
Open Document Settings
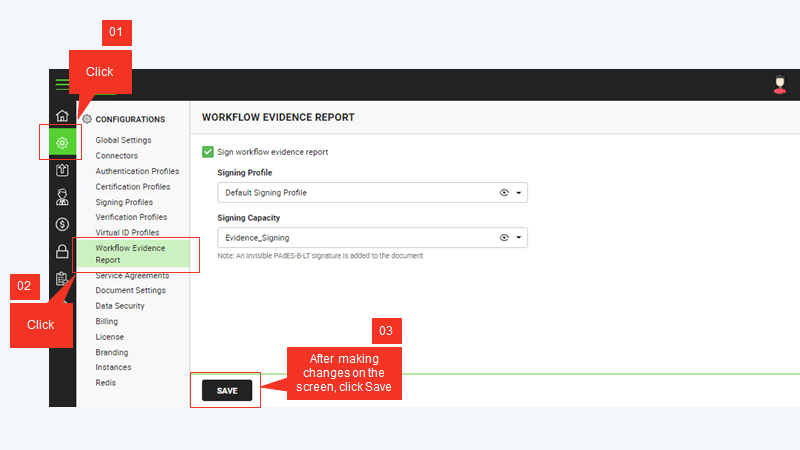(x=130, y=290)
